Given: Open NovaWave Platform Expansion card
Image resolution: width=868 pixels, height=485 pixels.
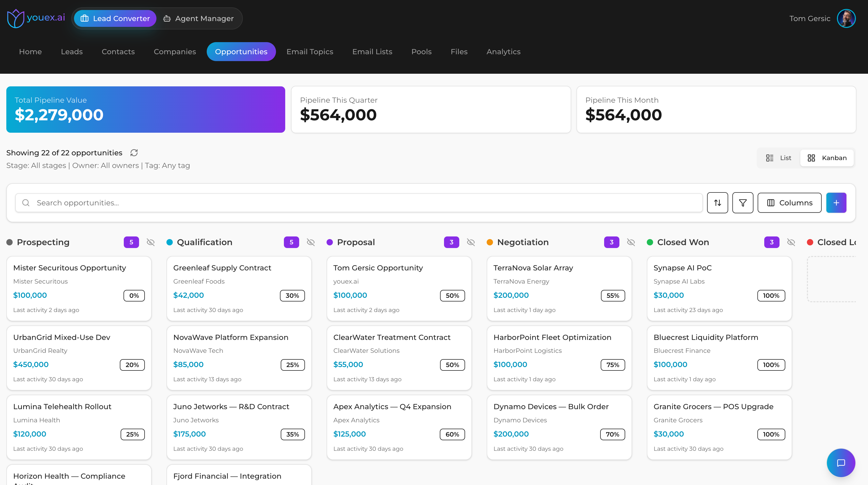Looking at the screenshot, I should click(239, 358).
